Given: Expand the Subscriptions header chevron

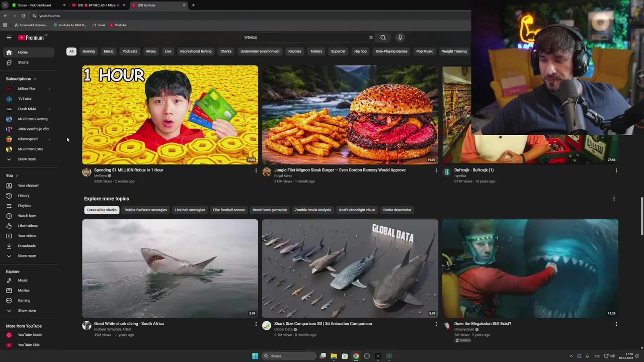Looking at the screenshot, I should [35, 79].
